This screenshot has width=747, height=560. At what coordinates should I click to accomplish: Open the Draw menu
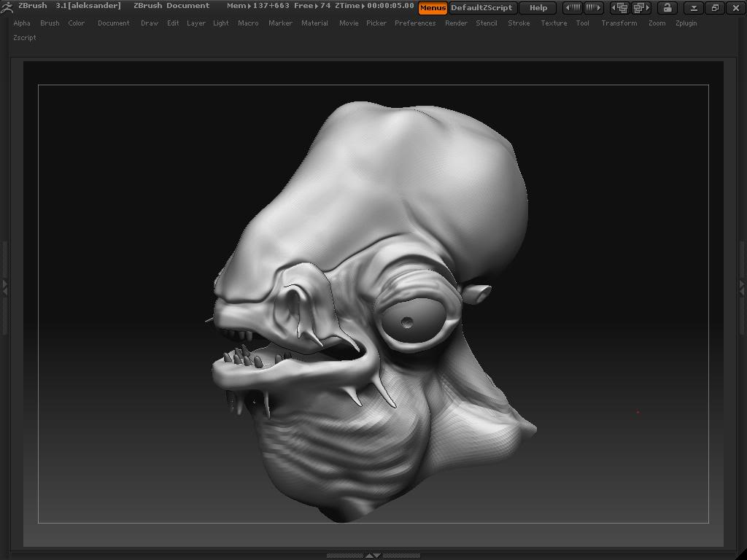coord(150,23)
